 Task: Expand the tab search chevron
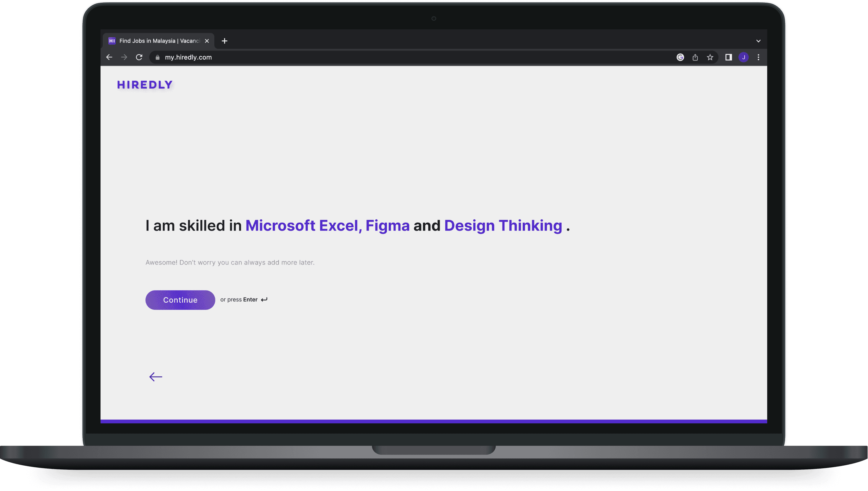759,41
